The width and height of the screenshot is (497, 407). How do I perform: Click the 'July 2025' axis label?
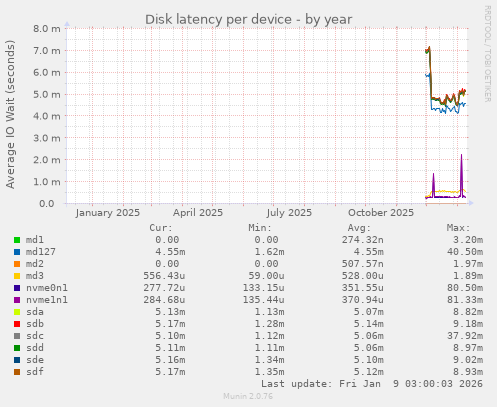pos(289,213)
